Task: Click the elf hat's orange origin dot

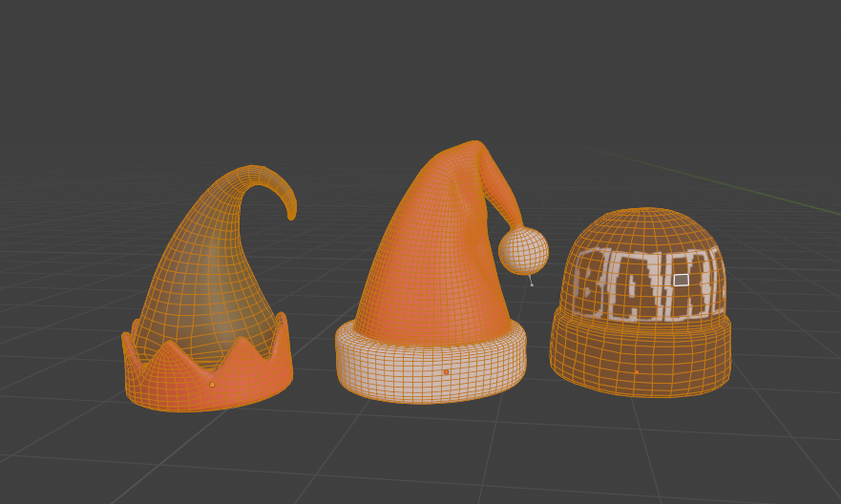Action: [x=212, y=385]
